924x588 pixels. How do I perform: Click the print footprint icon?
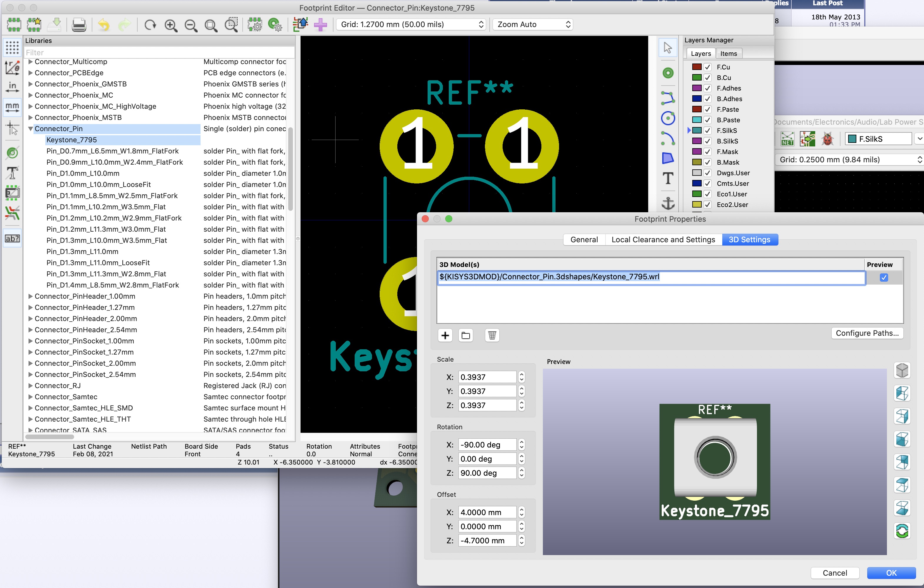(79, 25)
